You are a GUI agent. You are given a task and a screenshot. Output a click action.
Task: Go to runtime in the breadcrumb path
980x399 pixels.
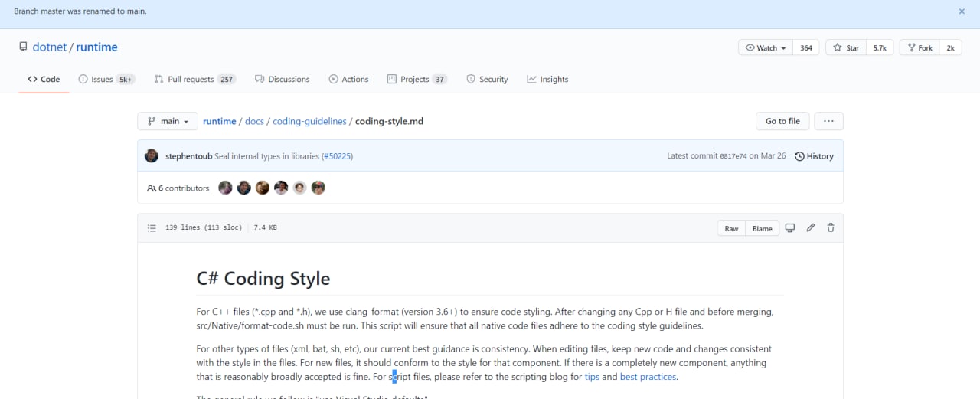(x=219, y=121)
